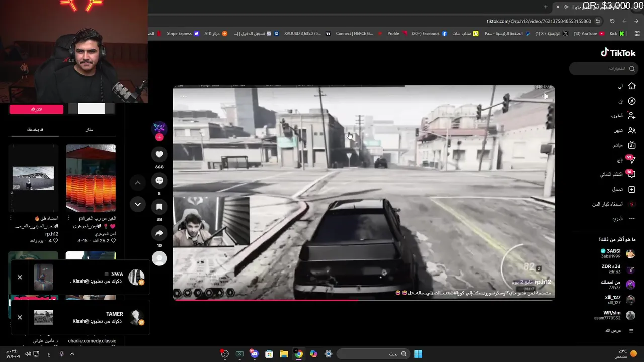Open Chrome from the taskbar
The width and height of the screenshot is (644, 362).
point(299,354)
